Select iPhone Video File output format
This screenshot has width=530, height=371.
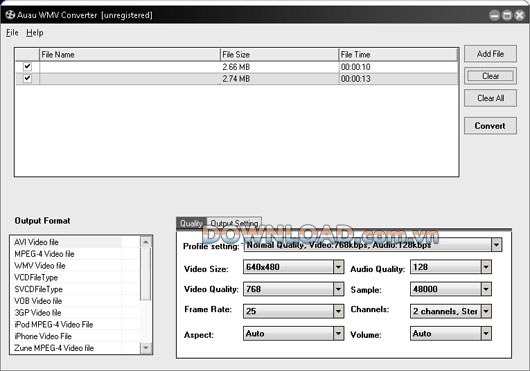(75, 336)
